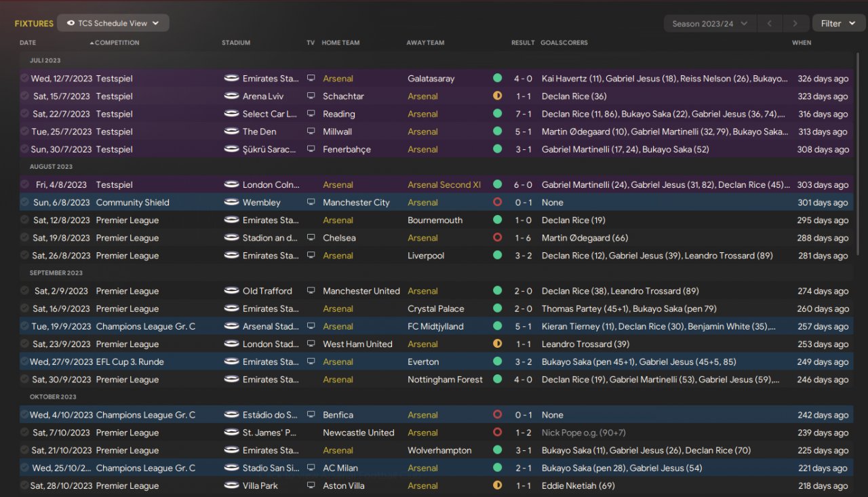Sort fixtures by the Competition column header
Screen dimensions: 868x497
117,43
